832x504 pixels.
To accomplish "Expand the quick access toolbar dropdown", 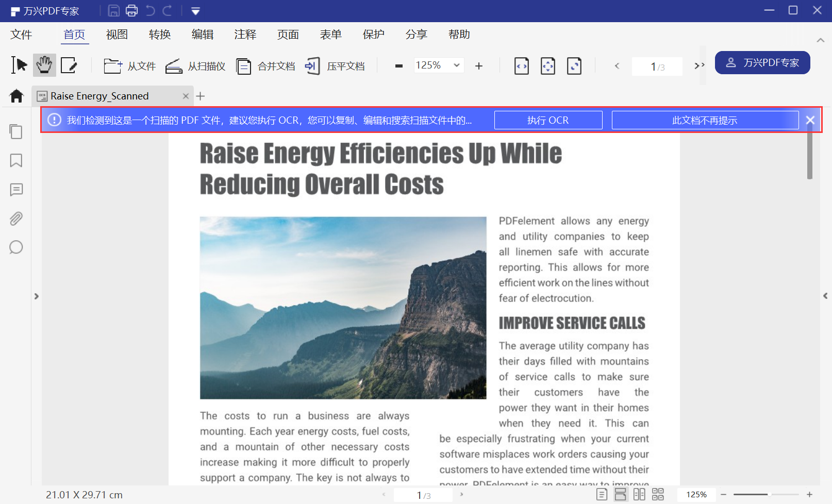I will point(195,11).
